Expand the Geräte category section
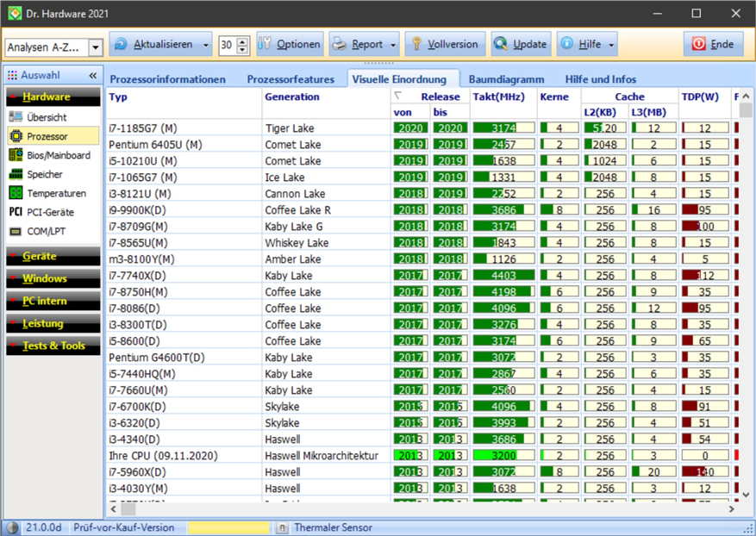This screenshot has width=756, height=536. pos(40,256)
